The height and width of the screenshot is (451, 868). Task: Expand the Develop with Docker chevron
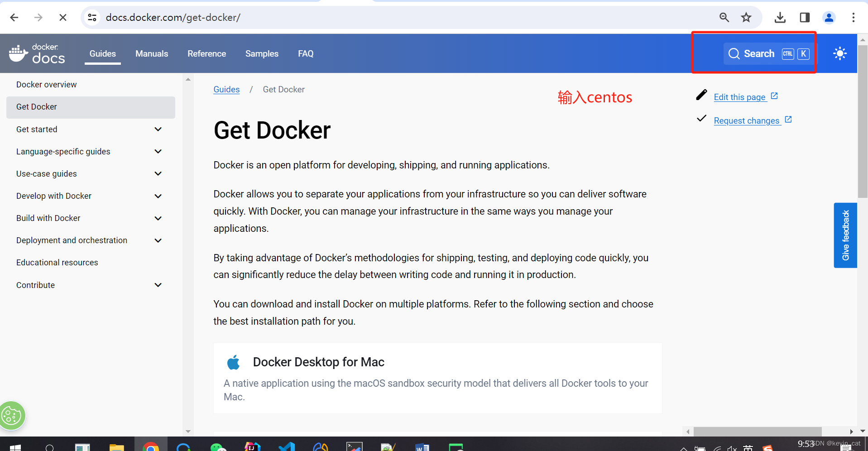158,196
